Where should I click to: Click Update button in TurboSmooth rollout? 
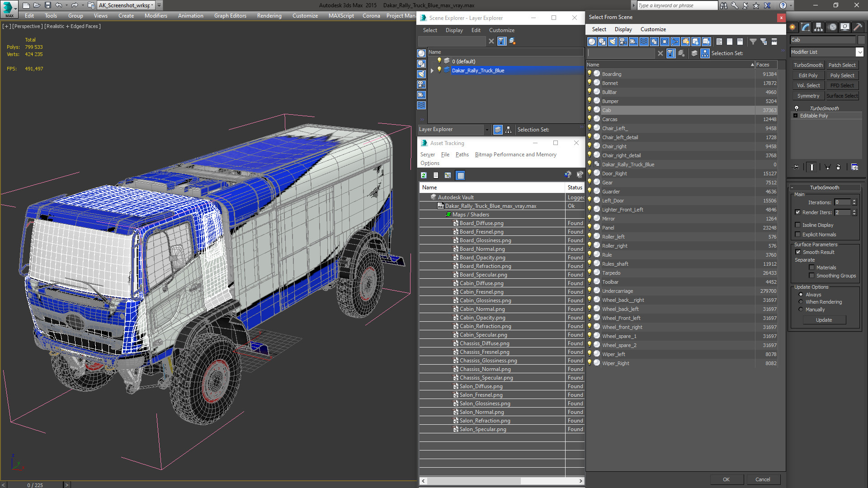[824, 320]
